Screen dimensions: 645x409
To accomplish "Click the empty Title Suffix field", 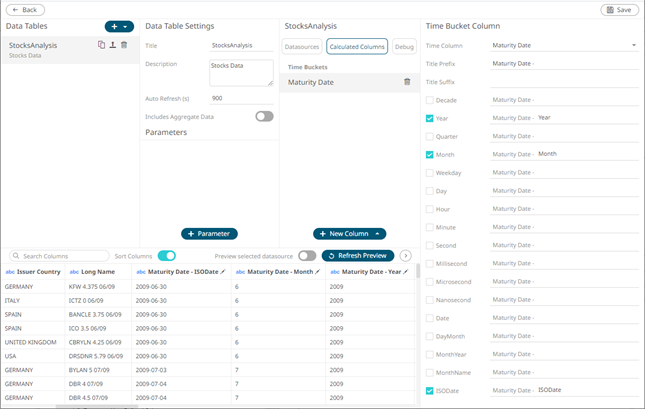I will (564, 82).
